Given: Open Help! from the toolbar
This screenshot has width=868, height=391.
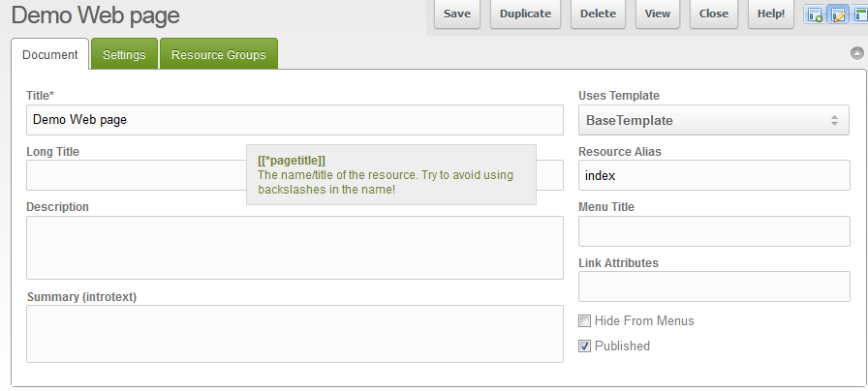Looking at the screenshot, I should click(772, 15).
